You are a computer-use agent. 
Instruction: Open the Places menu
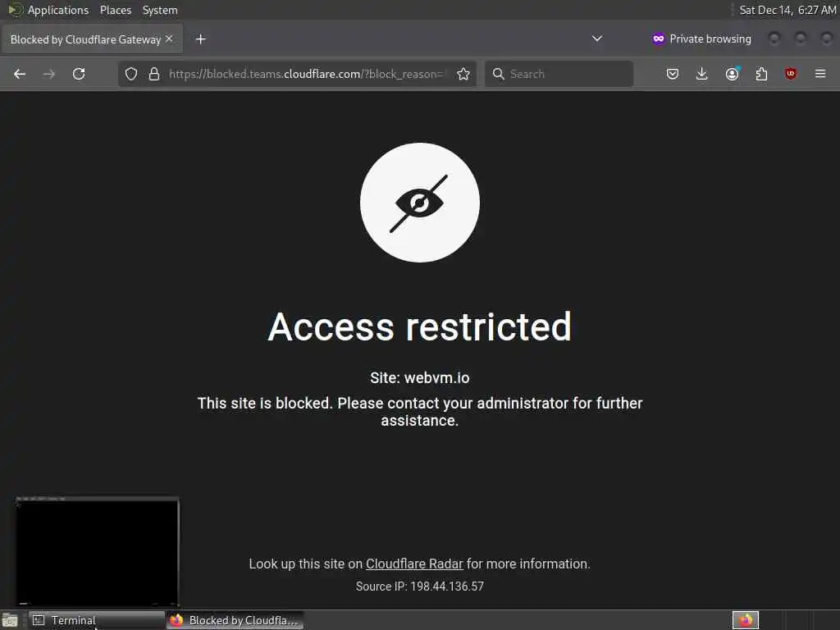click(x=116, y=10)
